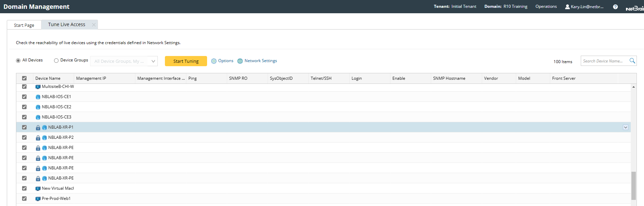
Task: Click the user account icon
Action: (567, 7)
